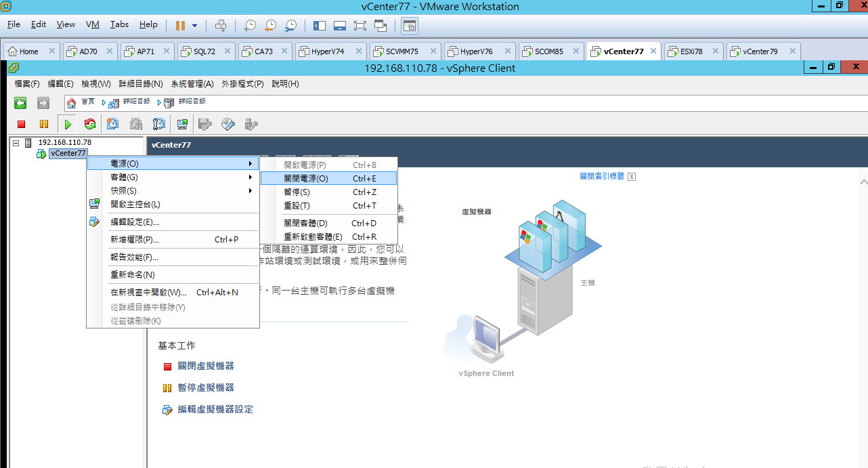Open the Workstation Tabs menu

click(119, 24)
